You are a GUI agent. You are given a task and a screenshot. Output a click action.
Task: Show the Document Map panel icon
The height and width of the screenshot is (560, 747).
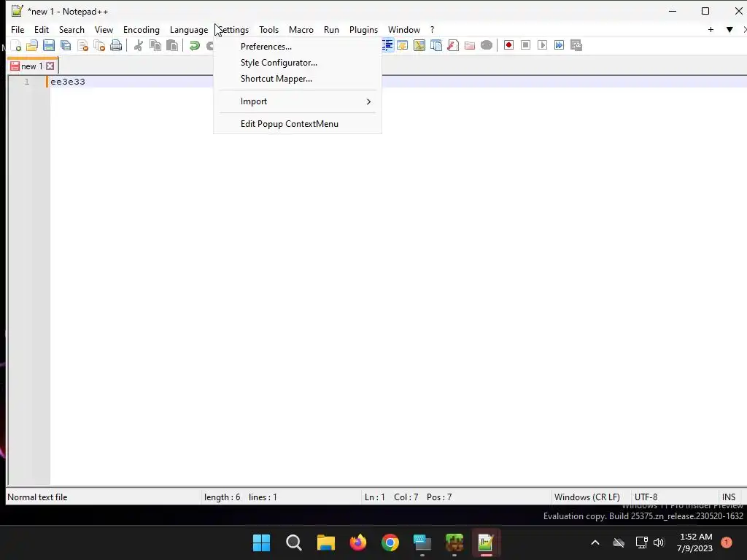pyautogui.click(x=419, y=45)
